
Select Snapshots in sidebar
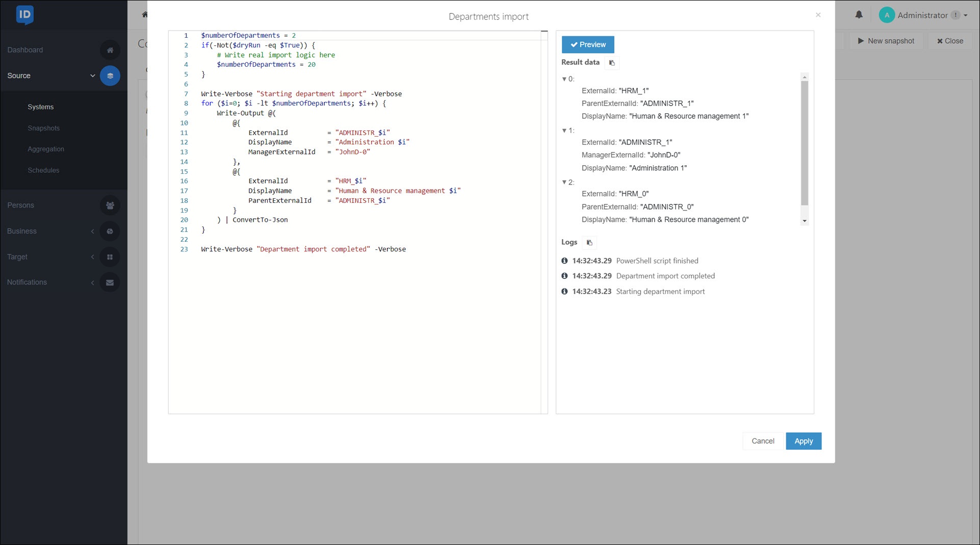pyautogui.click(x=44, y=128)
